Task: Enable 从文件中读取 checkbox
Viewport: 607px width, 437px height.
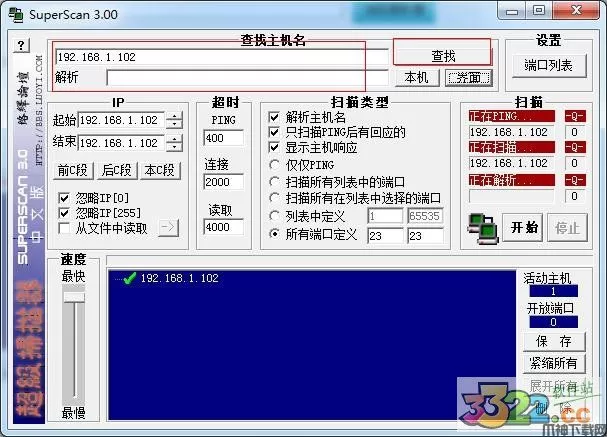Action: point(64,228)
